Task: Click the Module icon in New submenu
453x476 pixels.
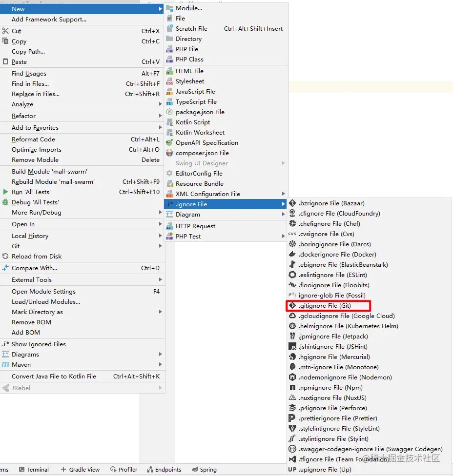Action: (x=169, y=8)
